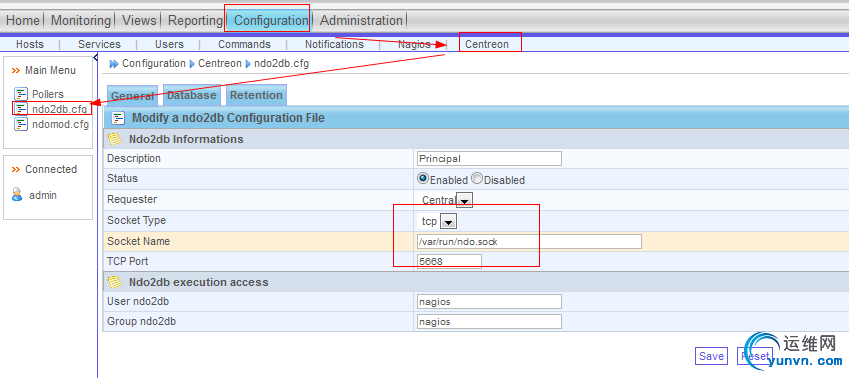Open the Administration menu
Viewport: 849px width, 378px height.
point(361,21)
